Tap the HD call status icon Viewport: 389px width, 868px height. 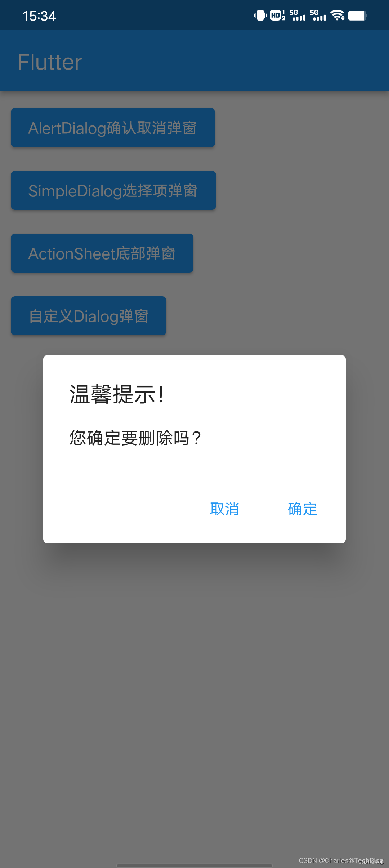pyautogui.click(x=278, y=15)
